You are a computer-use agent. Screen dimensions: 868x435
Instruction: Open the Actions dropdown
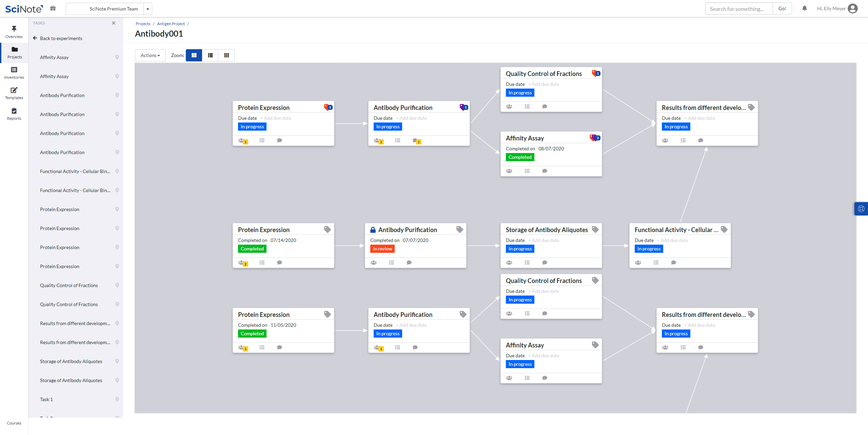point(150,55)
